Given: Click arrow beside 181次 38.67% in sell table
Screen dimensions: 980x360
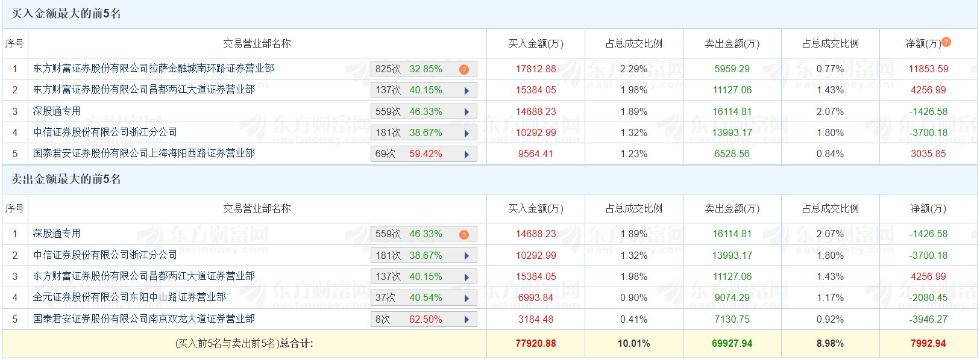Looking at the screenshot, I should pos(466,256).
